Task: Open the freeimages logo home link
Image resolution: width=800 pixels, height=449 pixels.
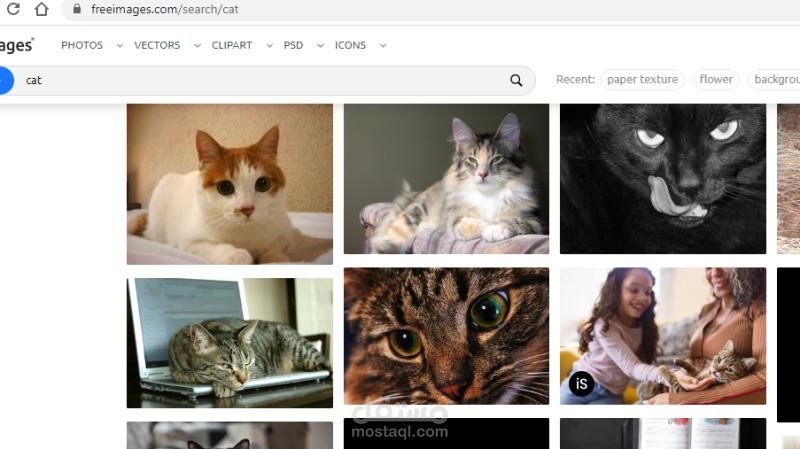Action: pyautogui.click(x=16, y=45)
